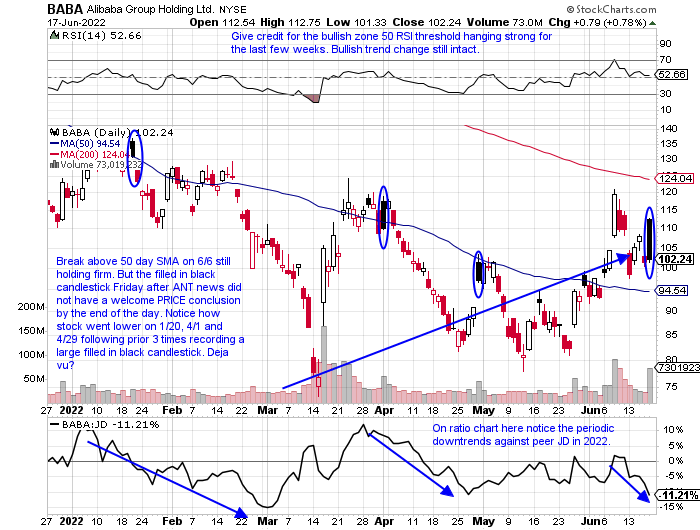Click the 10% label on the ratio axis
The height and width of the screenshot is (530, 700).
click(673, 430)
